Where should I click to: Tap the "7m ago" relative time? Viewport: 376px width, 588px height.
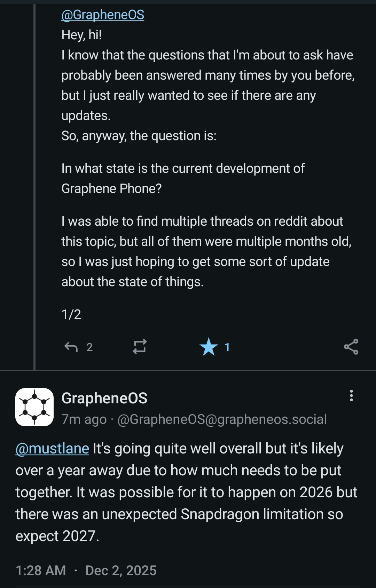pos(84,419)
